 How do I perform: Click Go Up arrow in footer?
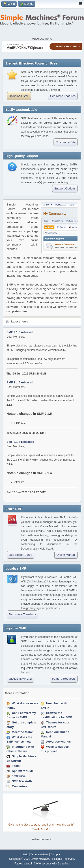56,854
